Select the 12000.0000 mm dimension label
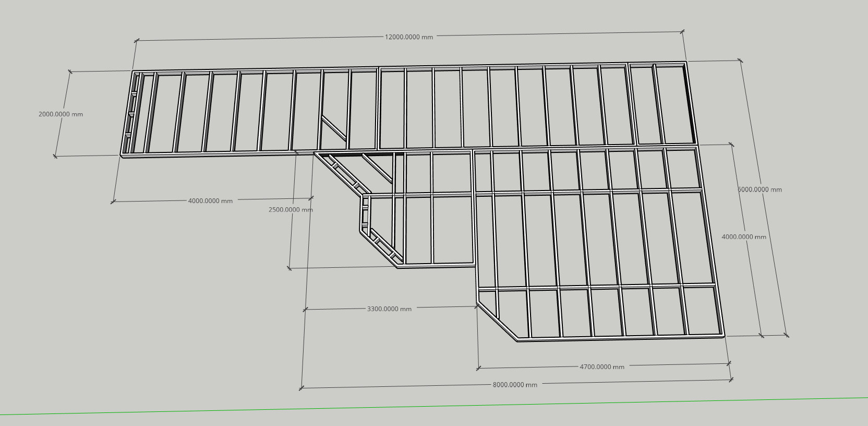Screen dimensions: 868x426 coord(409,37)
